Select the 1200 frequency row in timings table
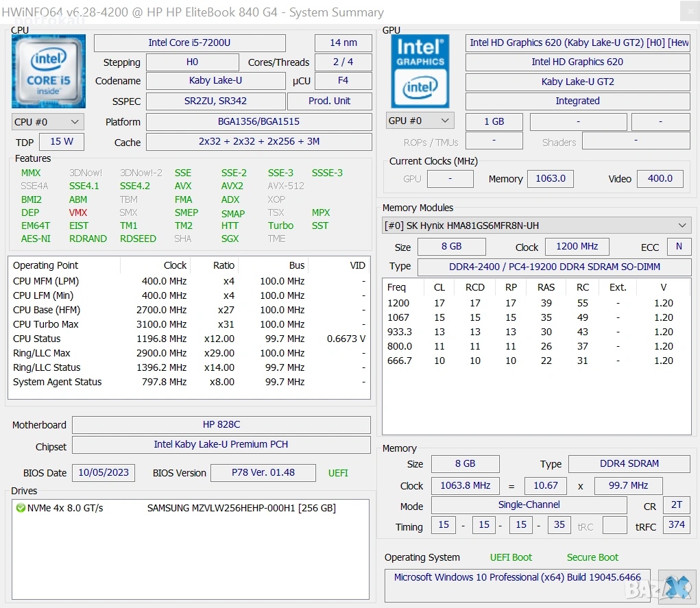The height and width of the screenshot is (608, 700). click(x=398, y=303)
